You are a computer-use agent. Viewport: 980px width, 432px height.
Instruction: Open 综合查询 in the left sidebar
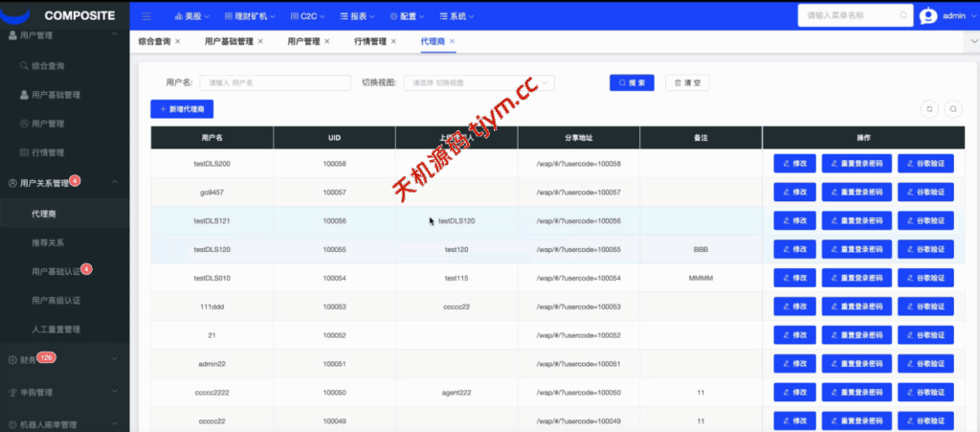[x=47, y=66]
